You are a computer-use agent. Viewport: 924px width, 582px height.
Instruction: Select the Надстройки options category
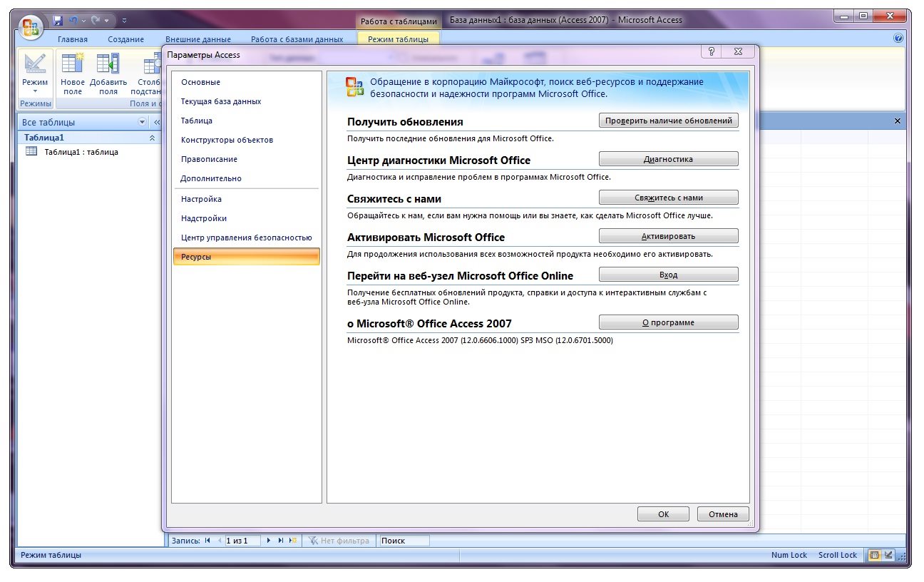pyautogui.click(x=246, y=218)
